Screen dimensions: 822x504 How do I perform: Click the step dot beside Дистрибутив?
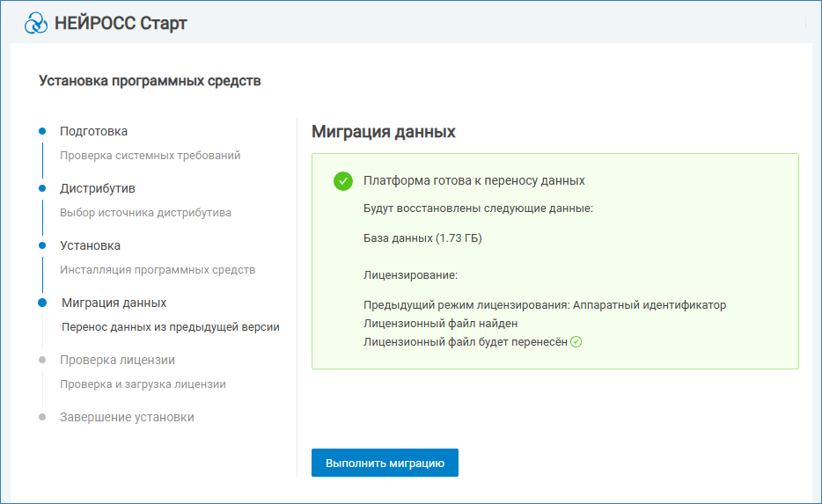tap(42, 188)
